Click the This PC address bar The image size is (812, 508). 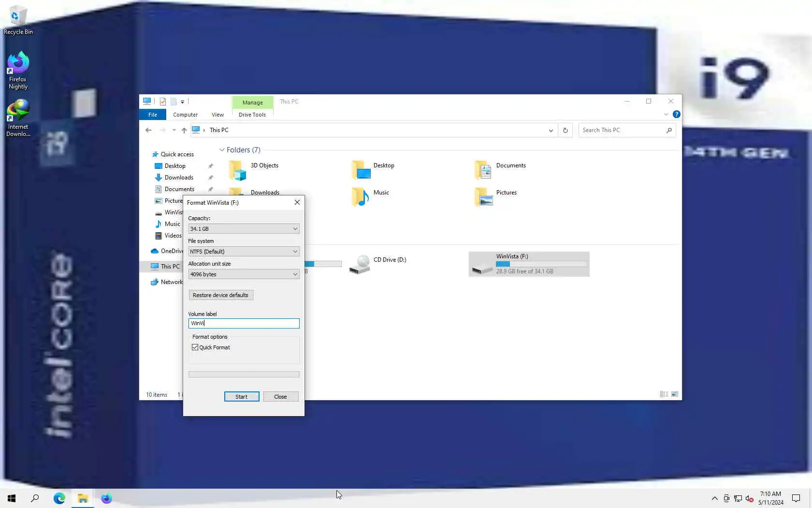tap(373, 130)
